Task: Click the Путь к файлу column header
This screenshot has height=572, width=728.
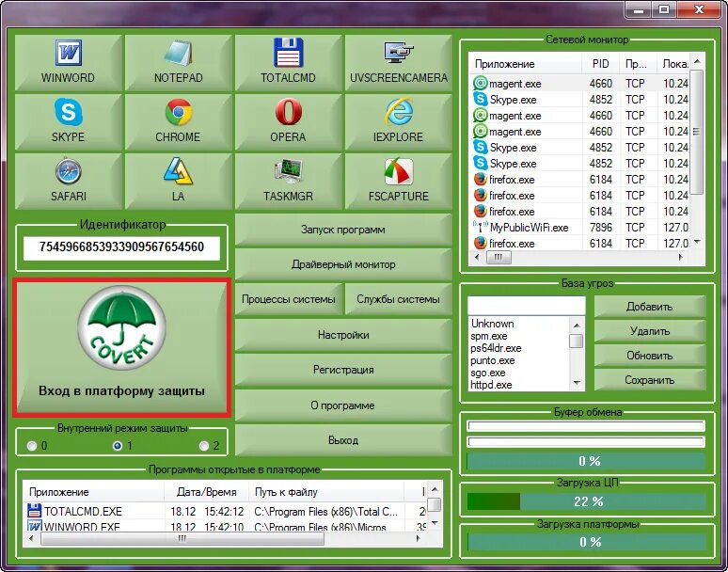Action: click(326, 492)
